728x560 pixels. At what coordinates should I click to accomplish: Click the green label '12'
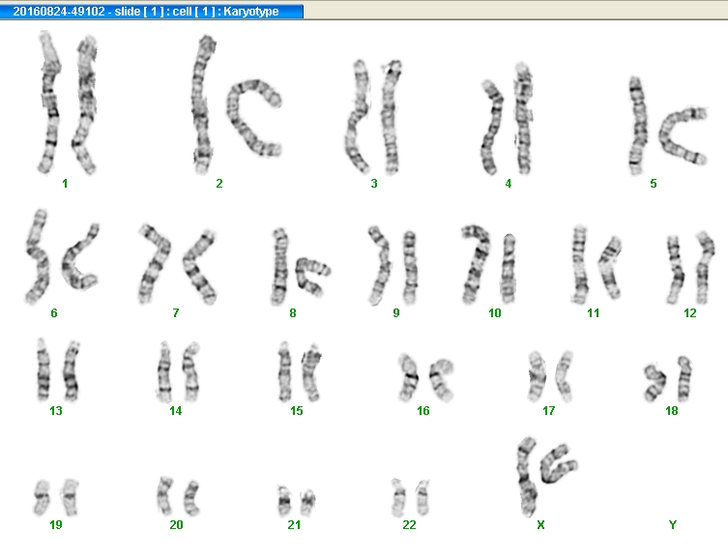point(690,313)
